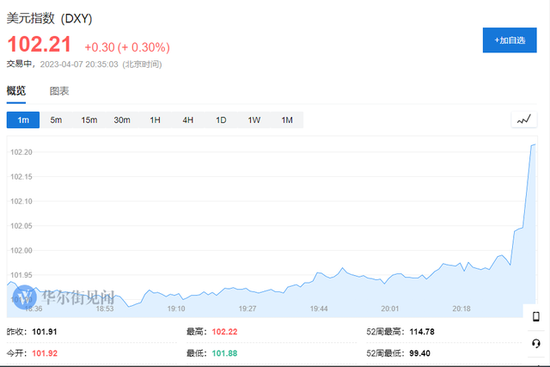
Task: Click the change value +0.30 (+0.30%)
Action: 127,47
